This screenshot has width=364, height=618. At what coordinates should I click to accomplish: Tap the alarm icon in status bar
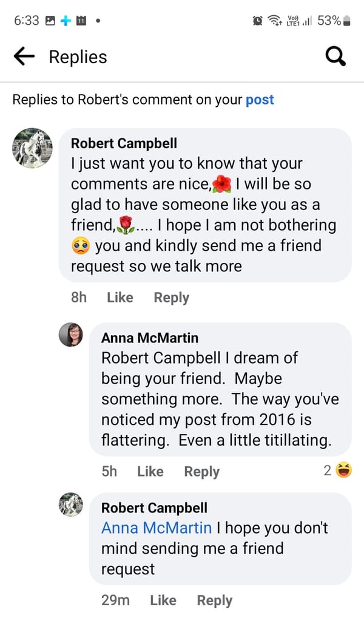(x=258, y=21)
